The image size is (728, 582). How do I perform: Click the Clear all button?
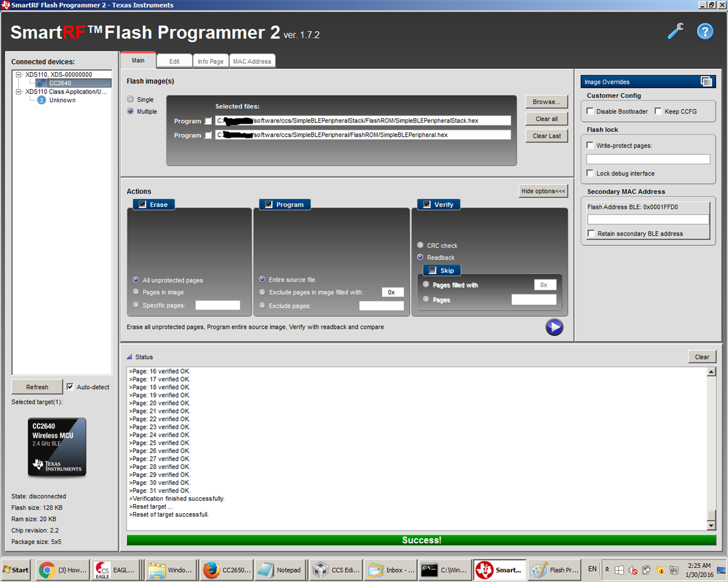click(546, 119)
